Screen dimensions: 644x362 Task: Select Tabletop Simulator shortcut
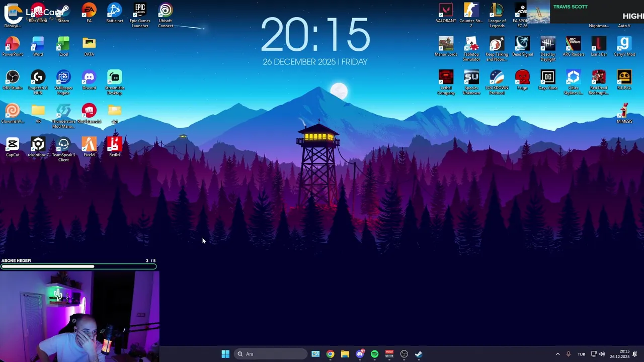point(471,49)
